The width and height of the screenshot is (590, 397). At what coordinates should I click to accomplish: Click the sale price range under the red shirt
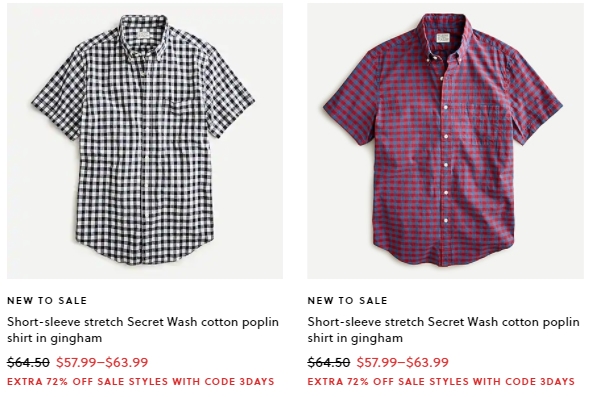tap(403, 362)
